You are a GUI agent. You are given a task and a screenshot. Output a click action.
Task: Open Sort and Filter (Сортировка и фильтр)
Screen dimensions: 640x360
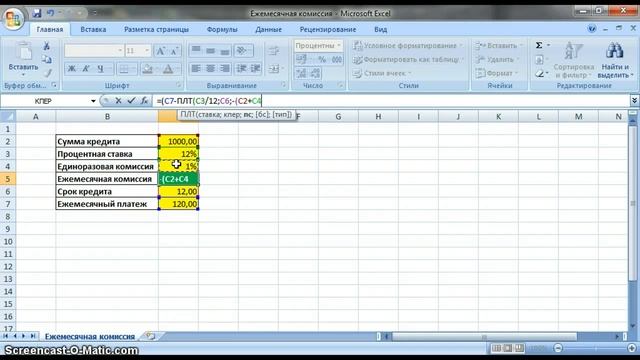(573, 60)
